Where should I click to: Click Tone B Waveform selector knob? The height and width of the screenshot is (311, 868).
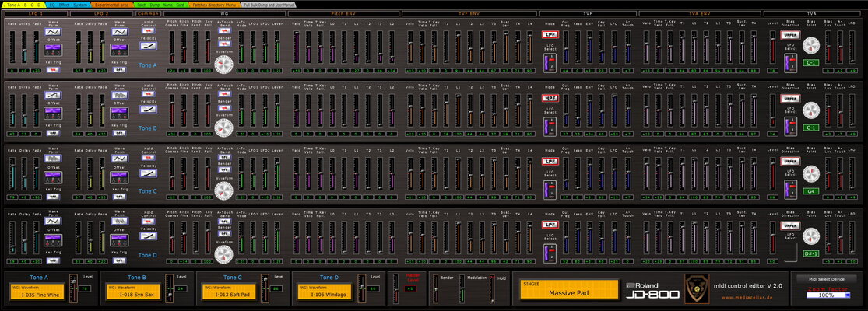click(x=224, y=127)
